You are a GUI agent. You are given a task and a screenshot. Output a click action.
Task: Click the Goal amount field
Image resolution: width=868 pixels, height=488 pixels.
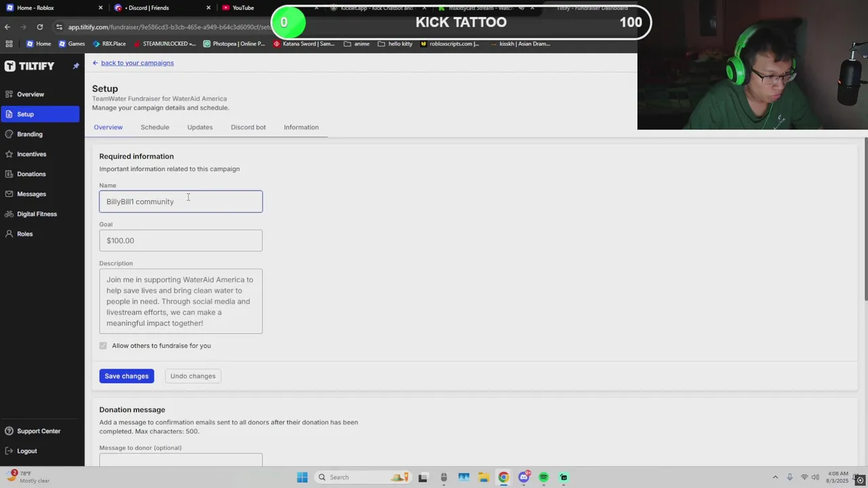click(180, 241)
